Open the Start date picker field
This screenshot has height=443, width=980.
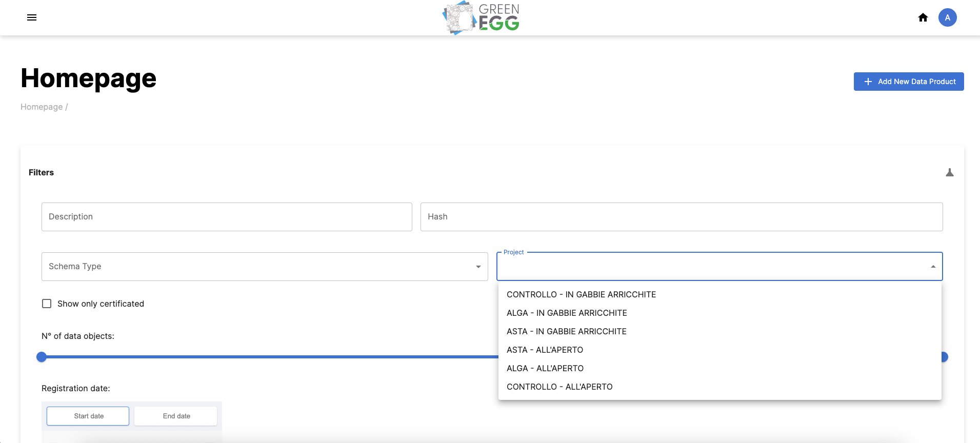tap(88, 416)
